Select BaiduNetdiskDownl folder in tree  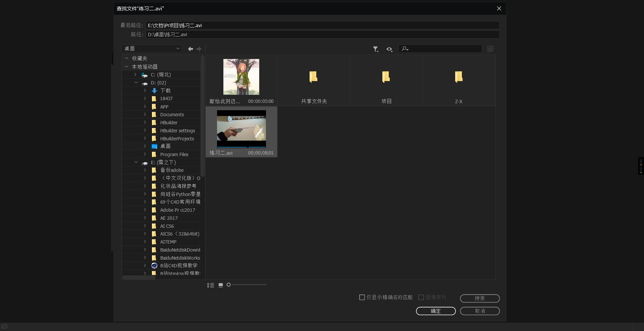point(180,250)
